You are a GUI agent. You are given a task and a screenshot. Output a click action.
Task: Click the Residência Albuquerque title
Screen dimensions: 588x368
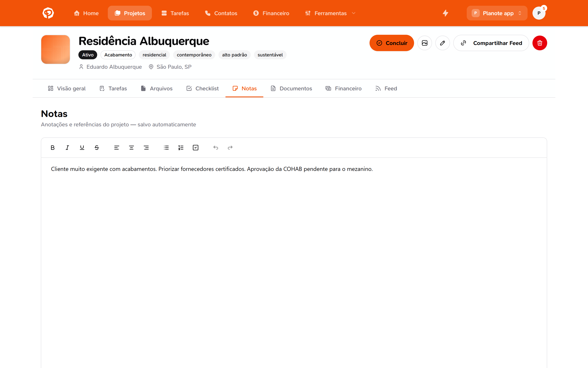(144, 41)
